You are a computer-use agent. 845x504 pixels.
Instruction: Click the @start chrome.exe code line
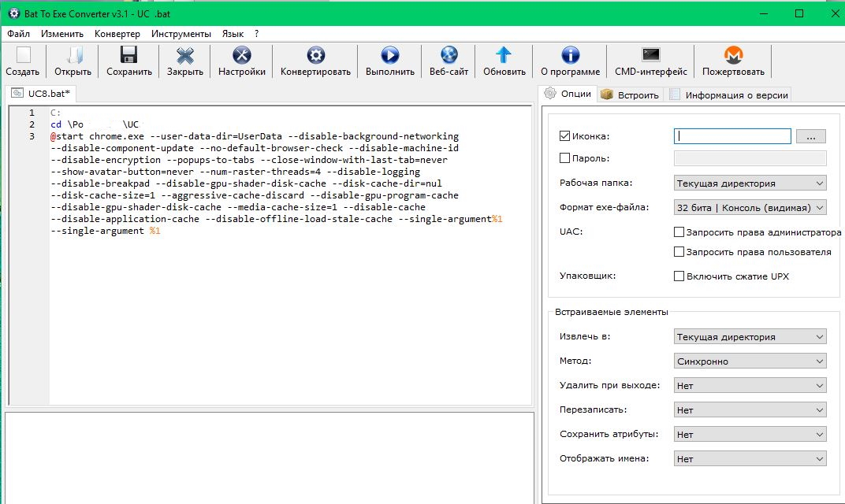[x=255, y=136]
